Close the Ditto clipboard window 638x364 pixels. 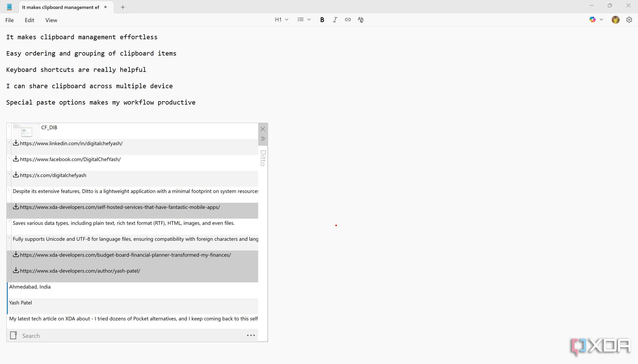click(x=263, y=129)
